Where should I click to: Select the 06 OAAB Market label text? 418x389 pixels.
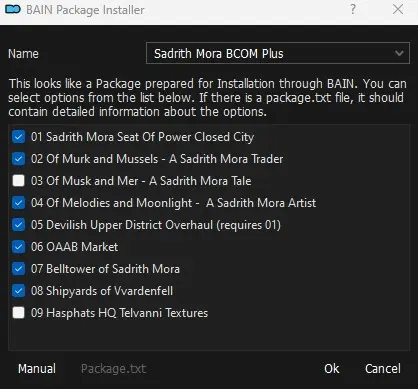click(x=74, y=247)
